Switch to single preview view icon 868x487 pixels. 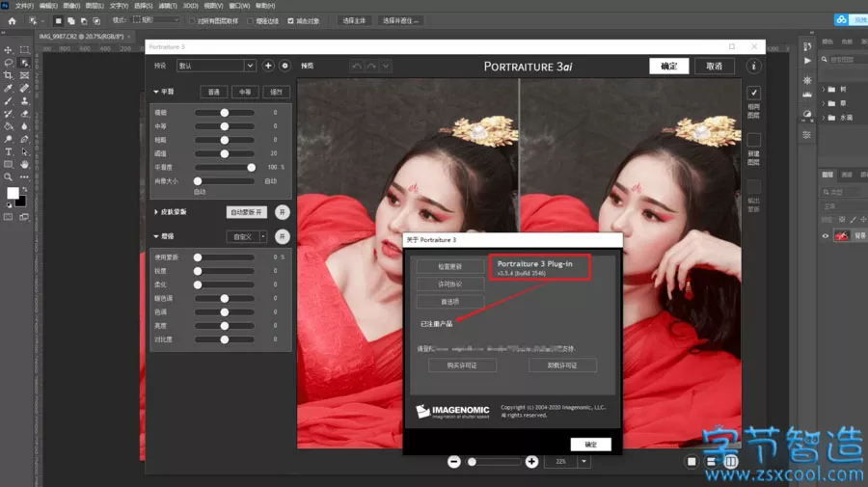pyautogui.click(x=692, y=462)
